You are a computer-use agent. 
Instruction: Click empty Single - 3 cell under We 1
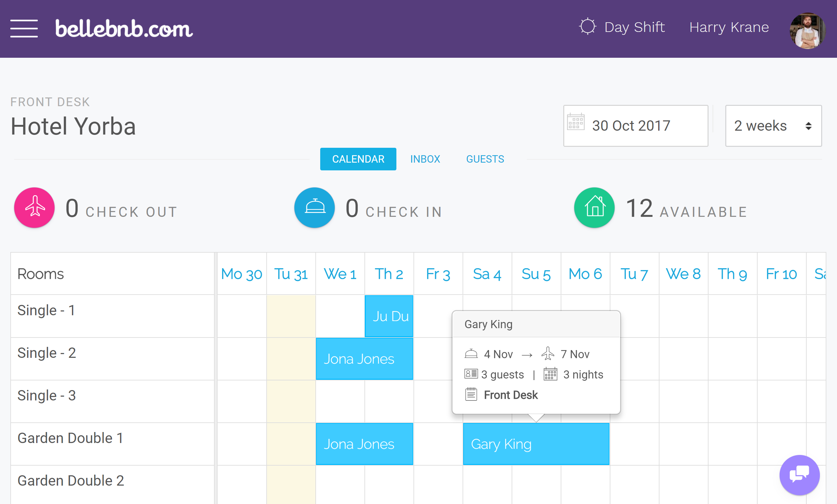(340, 401)
